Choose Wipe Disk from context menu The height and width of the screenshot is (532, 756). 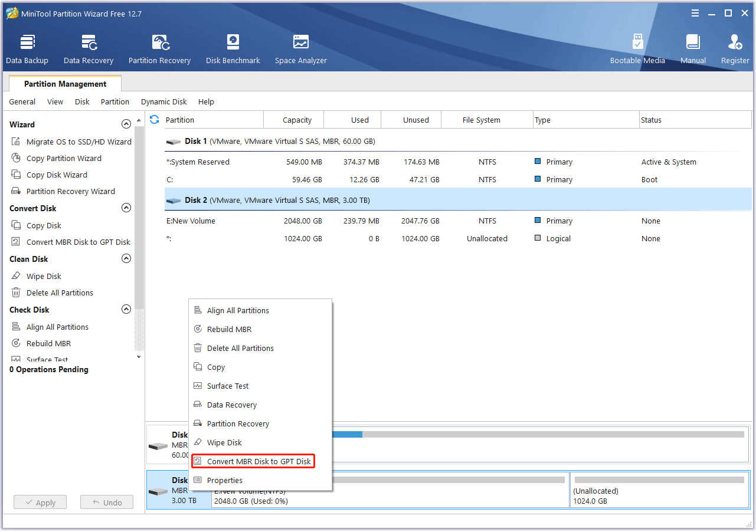260,442
